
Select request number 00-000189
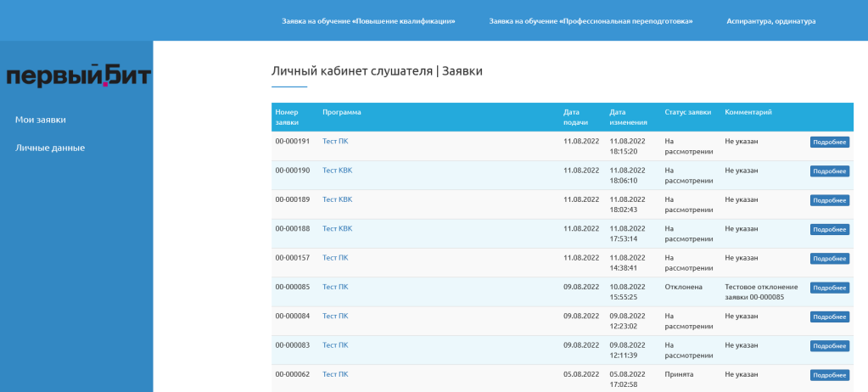[292, 199]
